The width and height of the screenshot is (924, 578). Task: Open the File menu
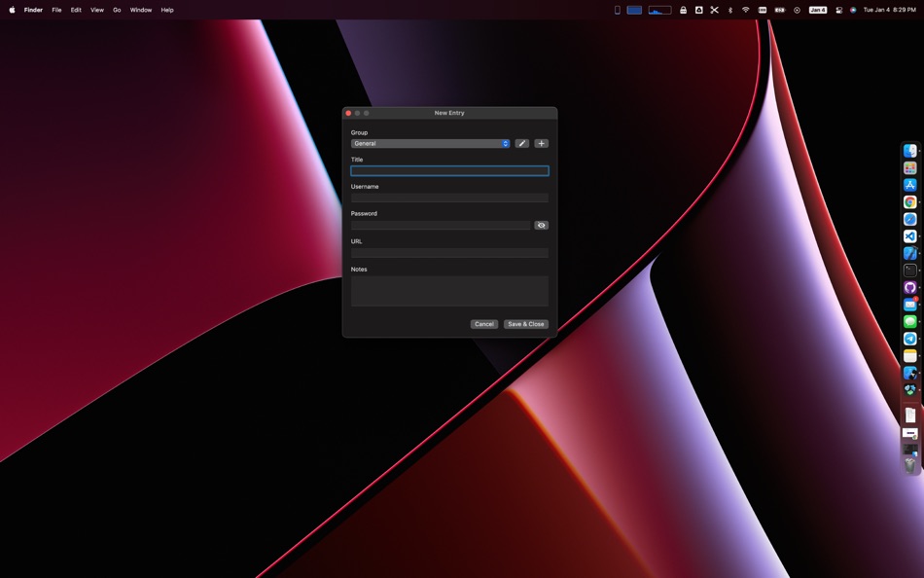click(56, 10)
